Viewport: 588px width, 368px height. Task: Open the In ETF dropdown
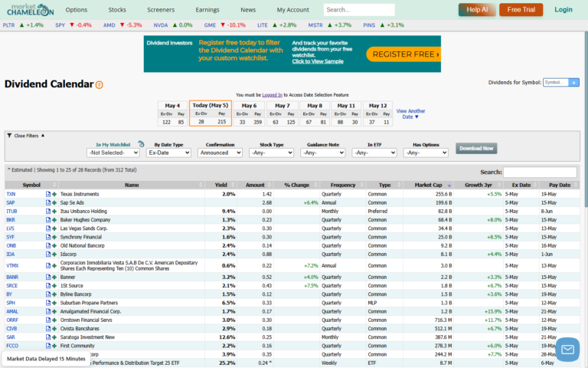click(x=374, y=153)
